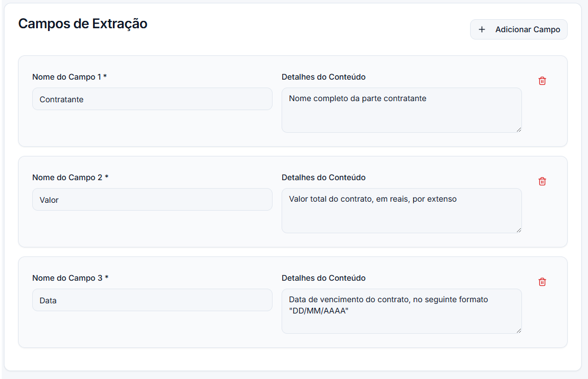Select the field name input containing Data
This screenshot has width=588, height=379.
[x=152, y=300]
